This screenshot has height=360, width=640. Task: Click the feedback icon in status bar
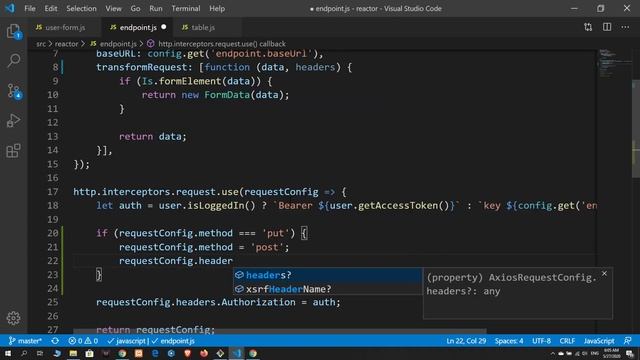[628, 341]
